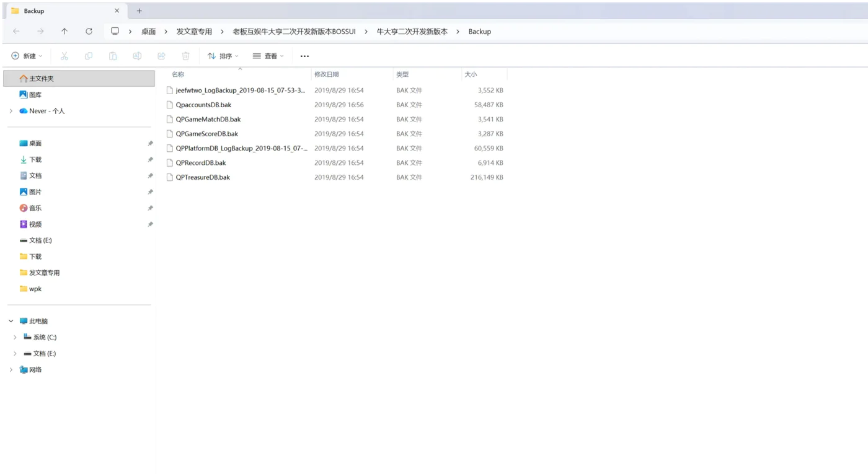868x474 pixels.
Task: Expand the 网络 tree node
Action: click(x=11, y=369)
